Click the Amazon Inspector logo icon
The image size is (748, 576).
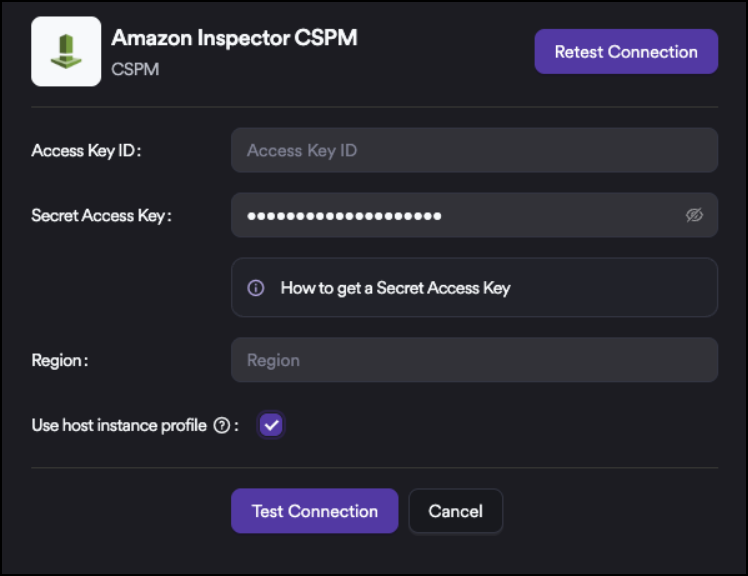66,51
